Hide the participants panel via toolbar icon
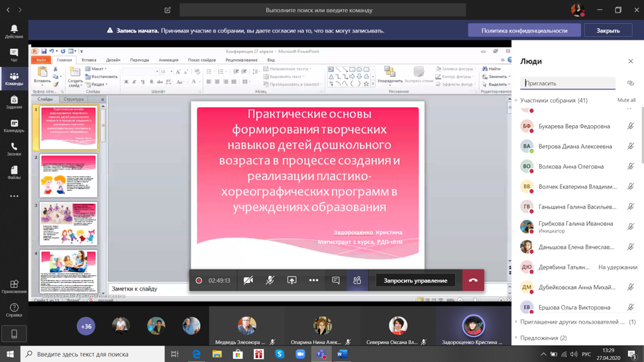 point(357,281)
